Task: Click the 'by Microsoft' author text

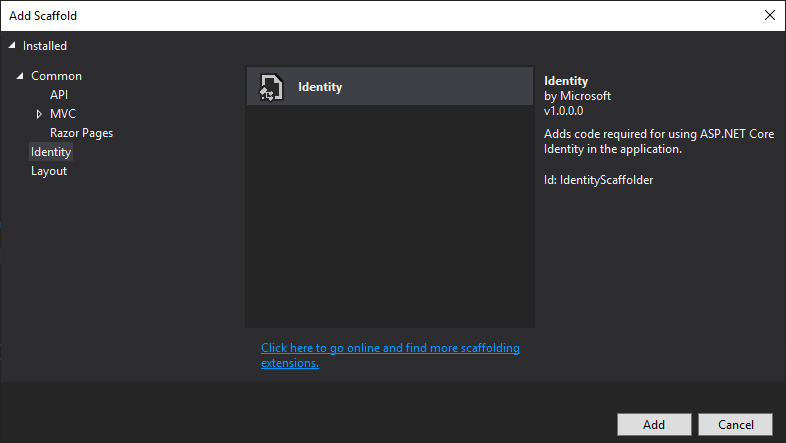Action: pos(577,96)
